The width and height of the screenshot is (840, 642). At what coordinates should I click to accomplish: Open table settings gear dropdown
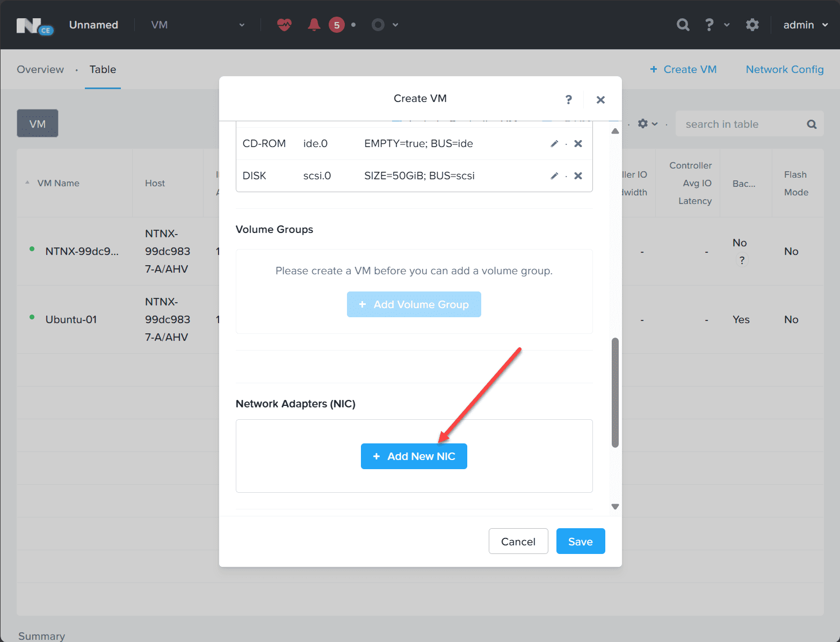coord(647,124)
